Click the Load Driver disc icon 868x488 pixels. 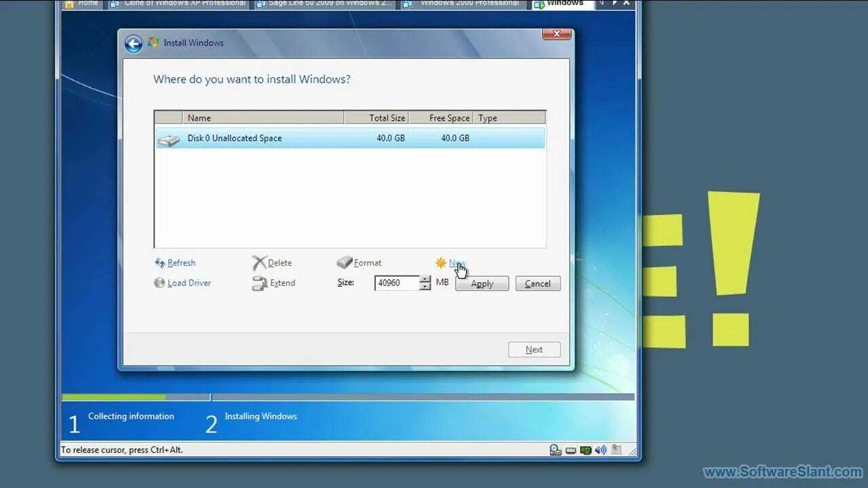pos(159,283)
